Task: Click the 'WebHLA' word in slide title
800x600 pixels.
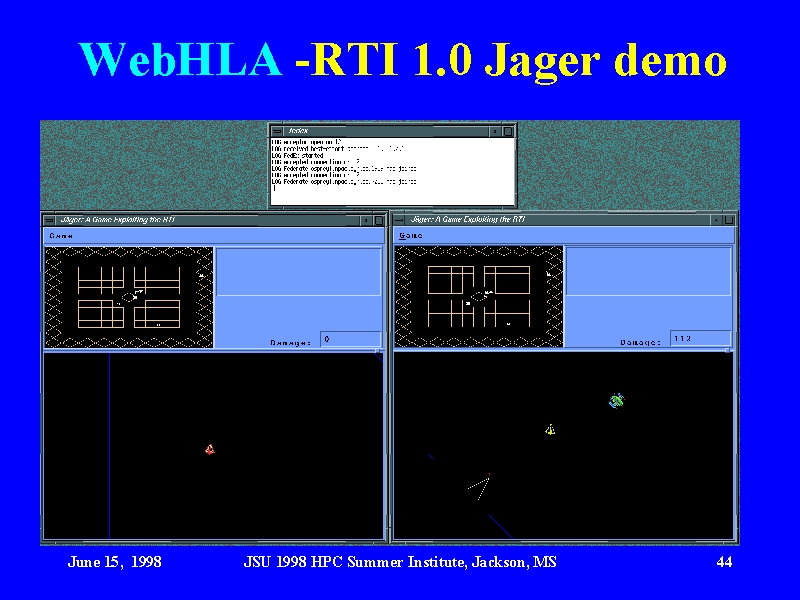Action: (180, 59)
